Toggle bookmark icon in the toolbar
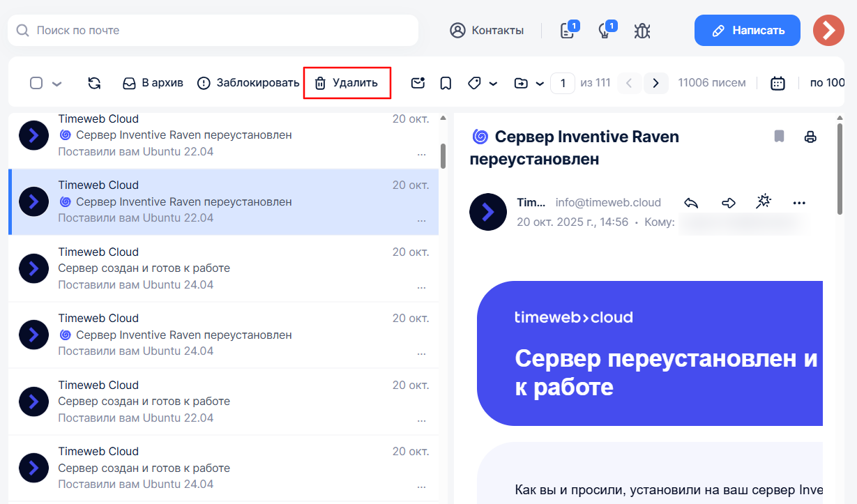The width and height of the screenshot is (857, 504). (446, 83)
